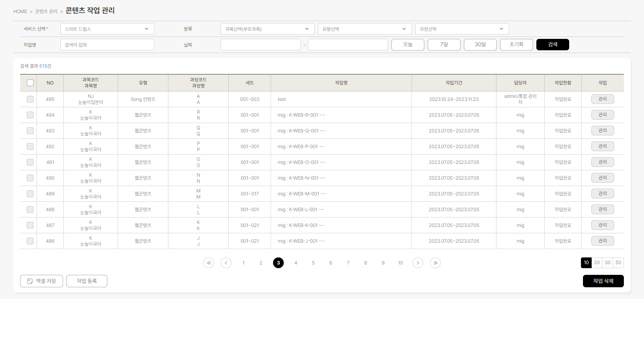Click the 콘텐츠 관리 breadcrumb link
Screen dimensions: 644x362
pyautogui.click(x=46, y=11)
